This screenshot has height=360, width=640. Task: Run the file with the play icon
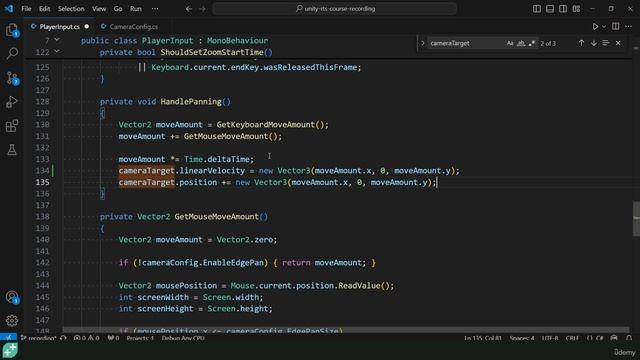click(x=596, y=27)
